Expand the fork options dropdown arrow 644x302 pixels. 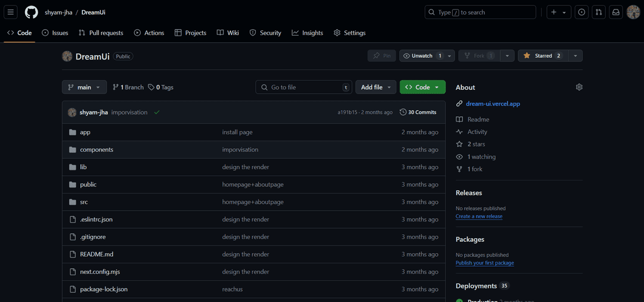507,56
